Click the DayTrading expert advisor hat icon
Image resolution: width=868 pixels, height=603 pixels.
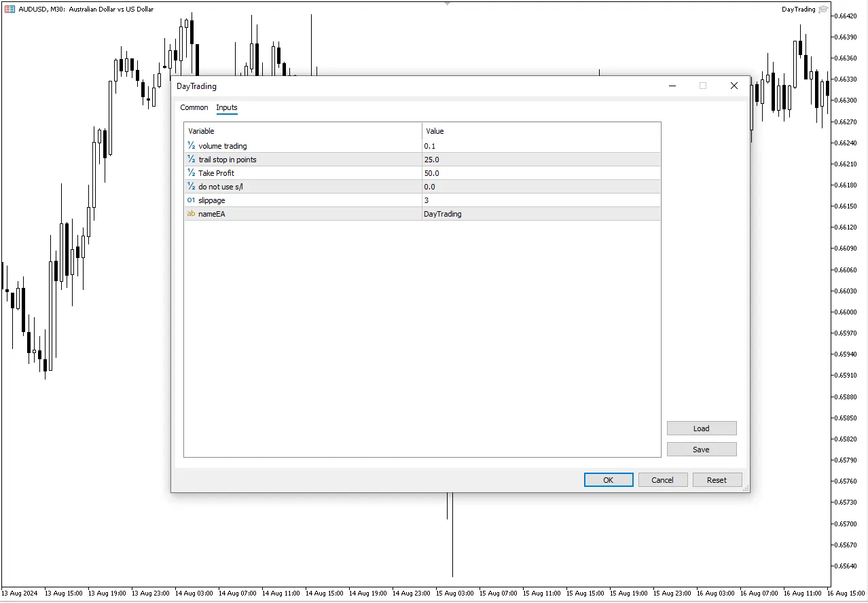click(823, 10)
